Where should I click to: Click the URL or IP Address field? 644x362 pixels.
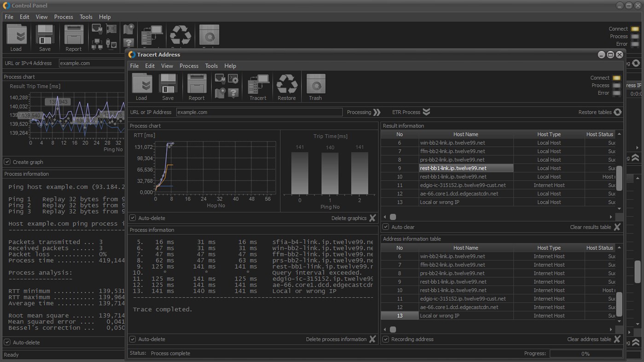[259, 112]
